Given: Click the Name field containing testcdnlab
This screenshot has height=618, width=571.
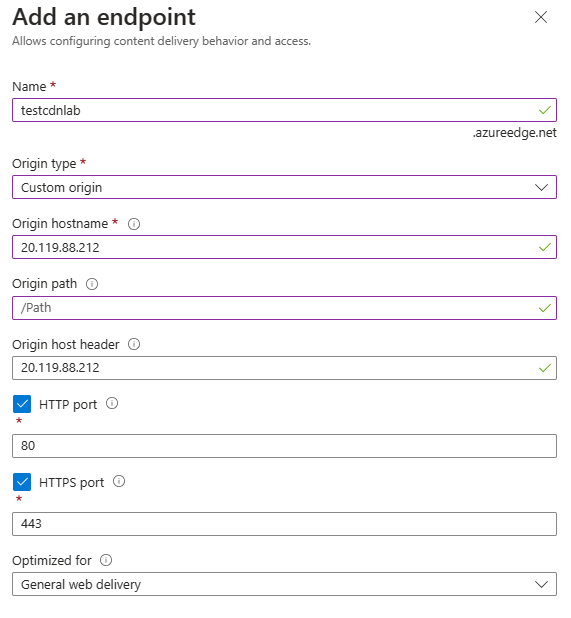Looking at the screenshot, I should 284,110.
